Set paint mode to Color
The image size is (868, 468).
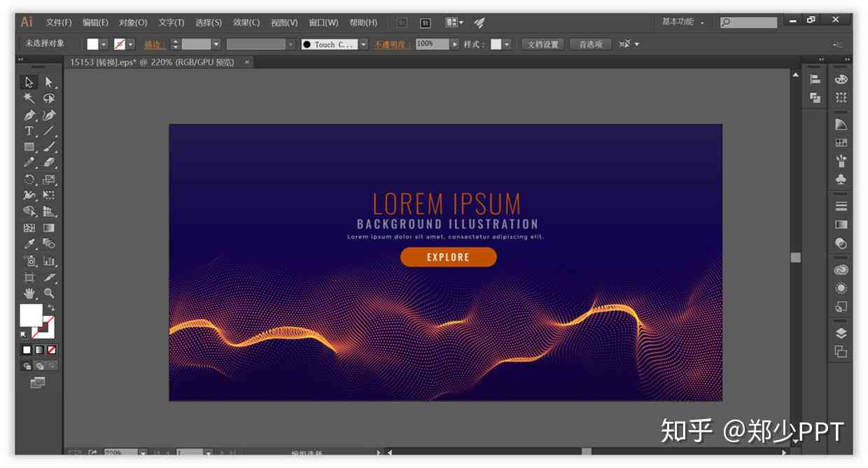(27, 349)
